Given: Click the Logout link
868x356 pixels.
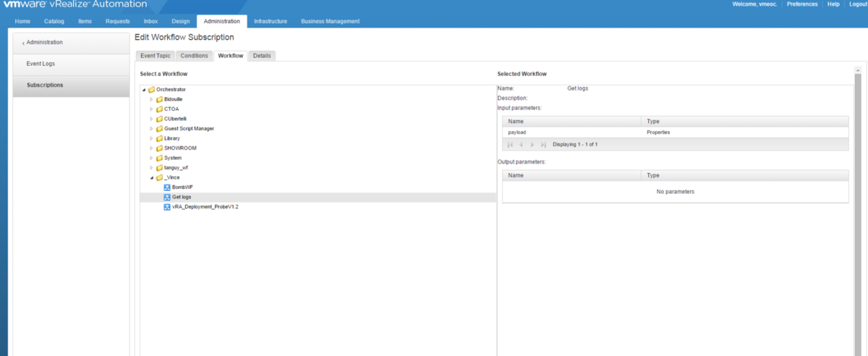Looking at the screenshot, I should click(x=858, y=4).
